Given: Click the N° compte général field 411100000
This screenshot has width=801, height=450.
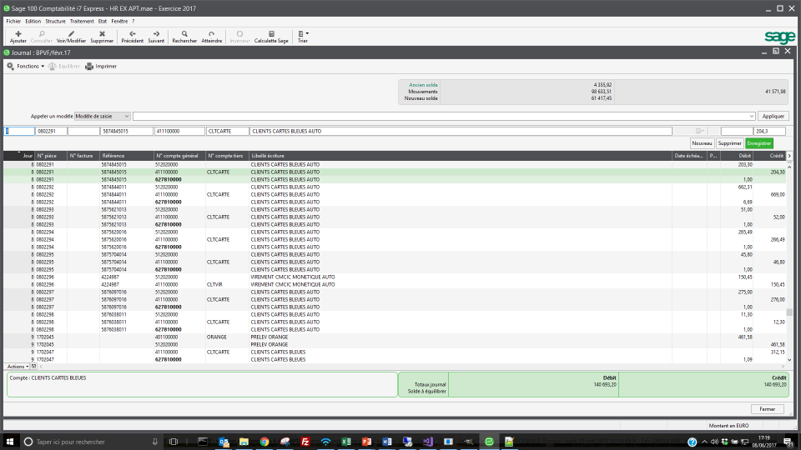Looking at the screenshot, I should click(179, 131).
